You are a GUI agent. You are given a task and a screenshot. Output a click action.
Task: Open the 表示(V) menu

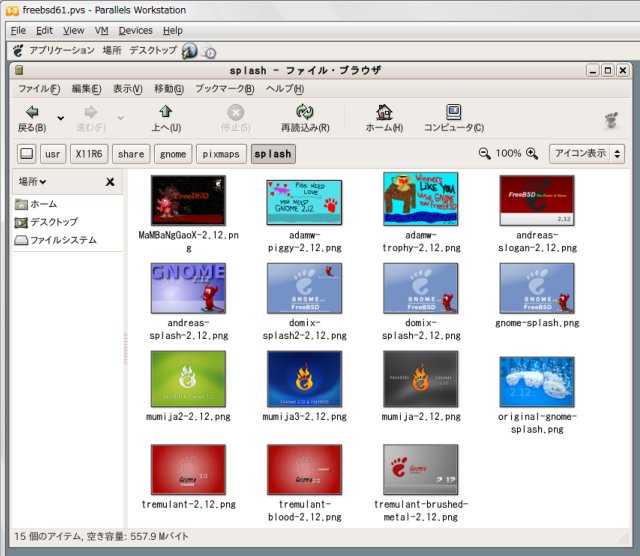127,89
